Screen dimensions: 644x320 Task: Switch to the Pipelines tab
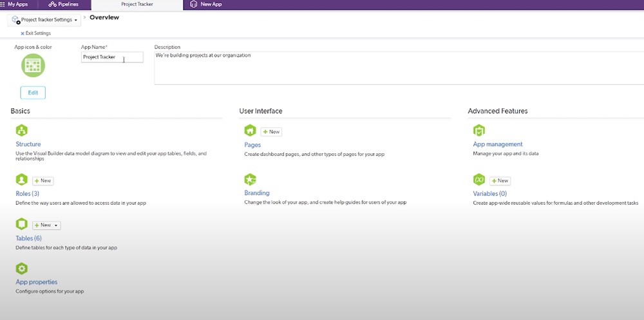point(64,5)
